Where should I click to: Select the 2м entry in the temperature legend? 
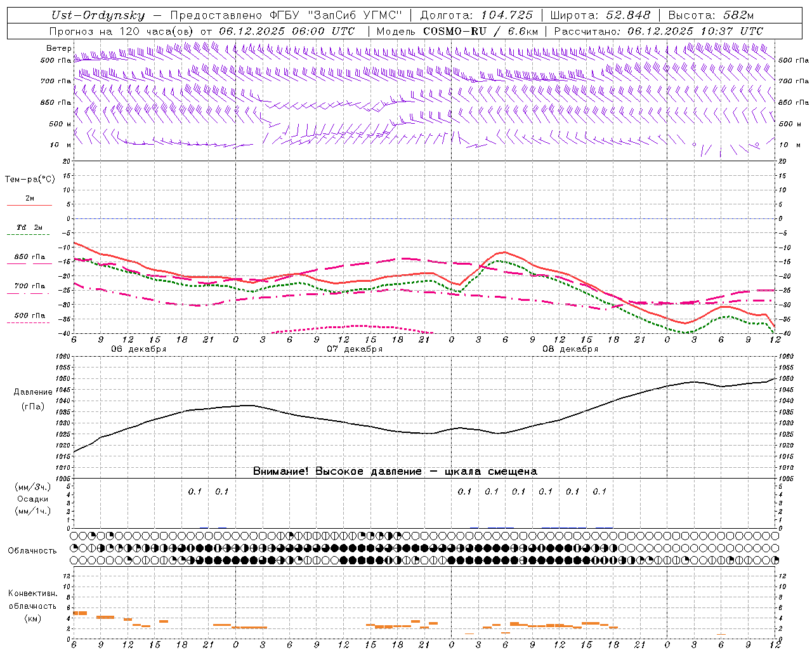(x=30, y=199)
